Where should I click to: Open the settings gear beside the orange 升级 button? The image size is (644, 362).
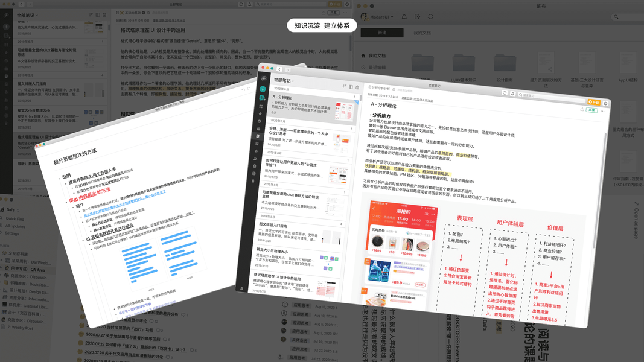tap(605, 103)
